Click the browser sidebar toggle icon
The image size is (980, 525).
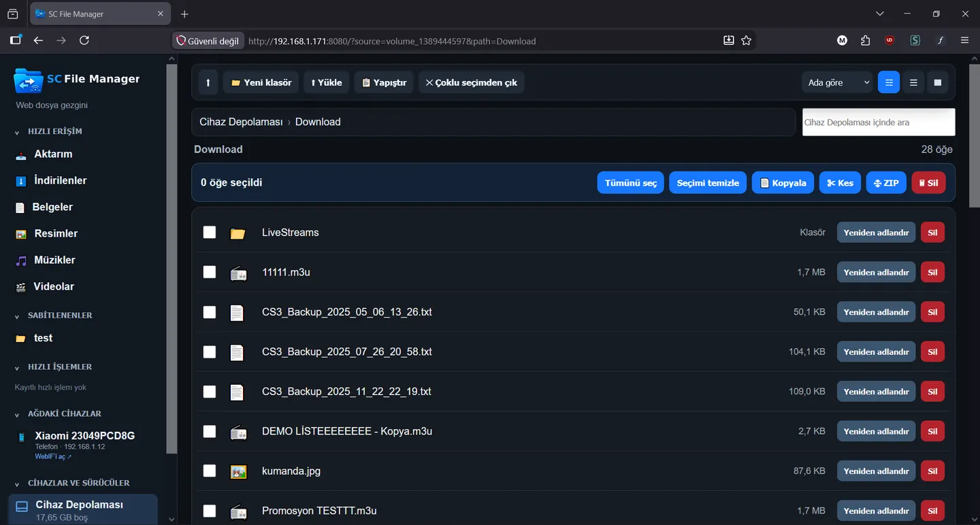(x=15, y=41)
